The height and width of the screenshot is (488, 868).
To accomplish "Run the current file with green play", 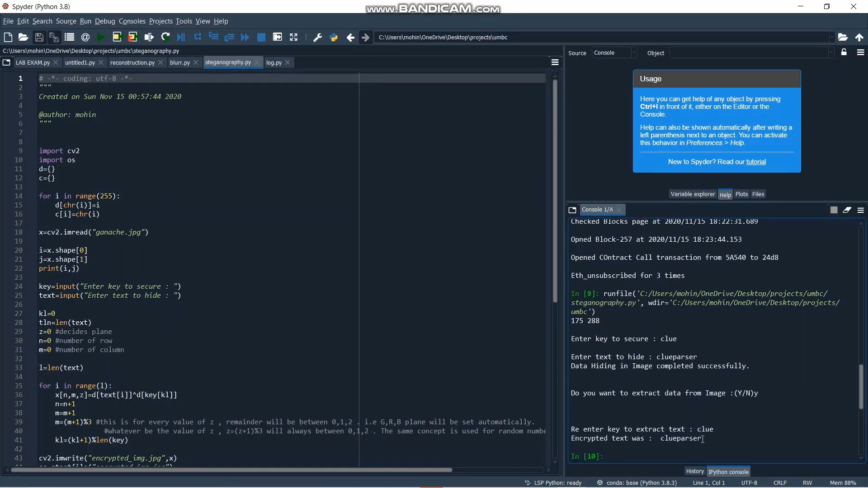I will click(101, 37).
